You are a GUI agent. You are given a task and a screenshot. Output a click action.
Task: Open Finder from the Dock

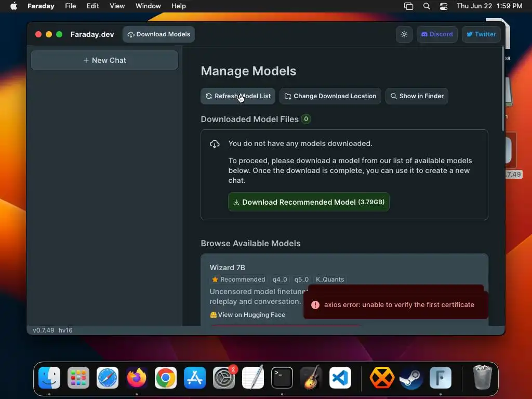(49, 378)
